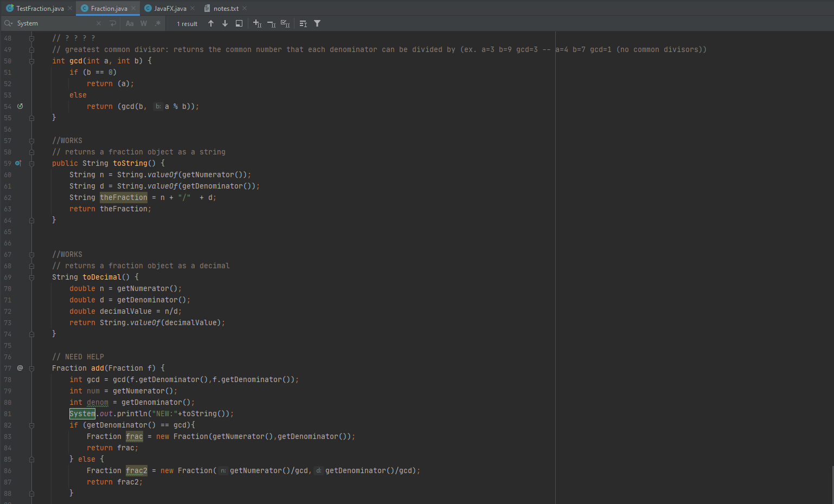
Task: Click the "1 result" search count label
Action: point(187,24)
